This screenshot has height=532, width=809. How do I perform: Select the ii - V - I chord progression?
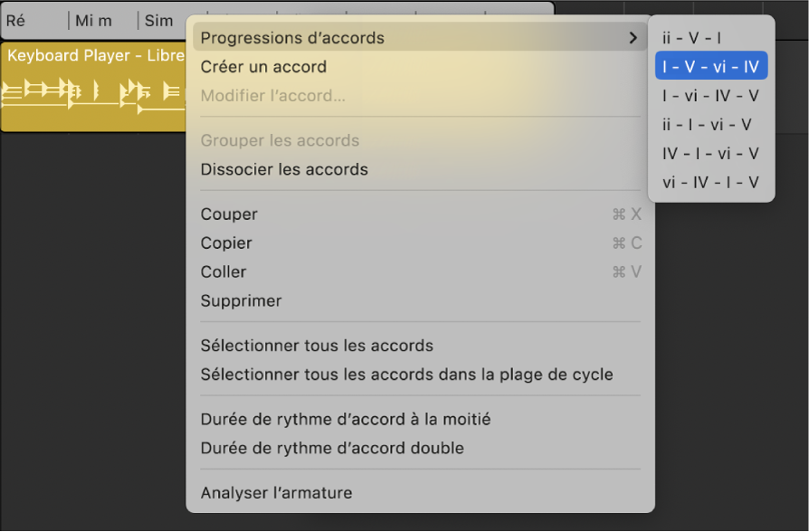711,36
